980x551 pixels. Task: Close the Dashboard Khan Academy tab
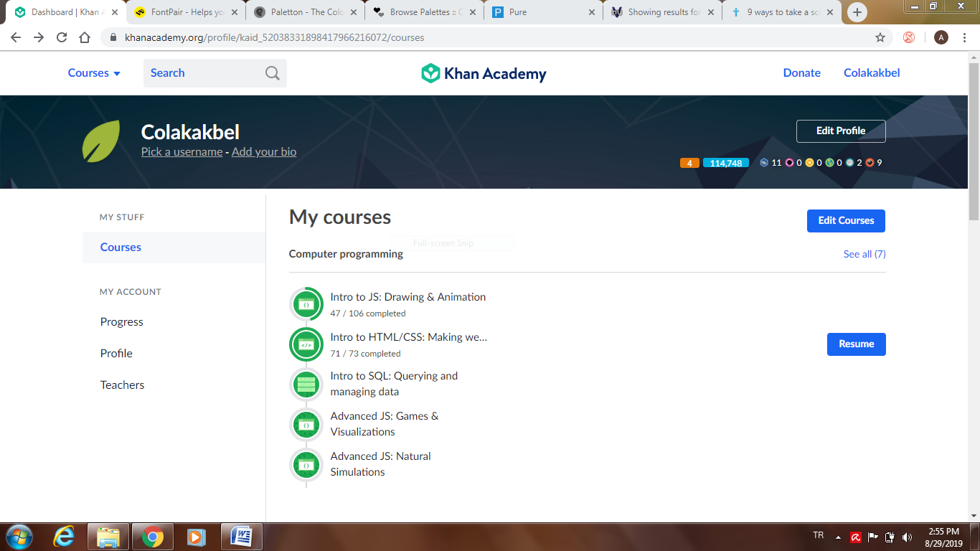[x=115, y=12]
